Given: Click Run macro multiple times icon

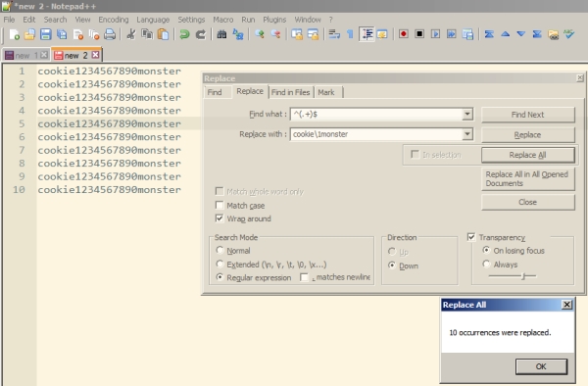Looking at the screenshot, I should [x=452, y=34].
